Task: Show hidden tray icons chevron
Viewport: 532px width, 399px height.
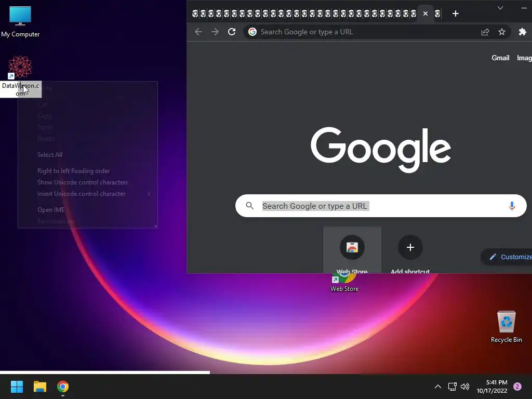Action: 438,387
